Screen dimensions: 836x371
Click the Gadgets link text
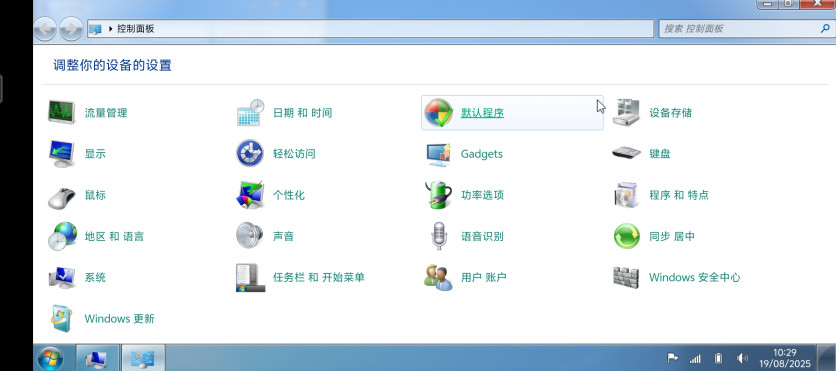click(x=481, y=154)
